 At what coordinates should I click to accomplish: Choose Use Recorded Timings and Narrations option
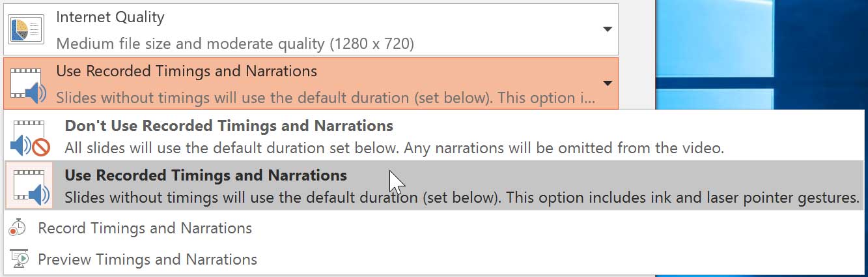click(x=206, y=175)
